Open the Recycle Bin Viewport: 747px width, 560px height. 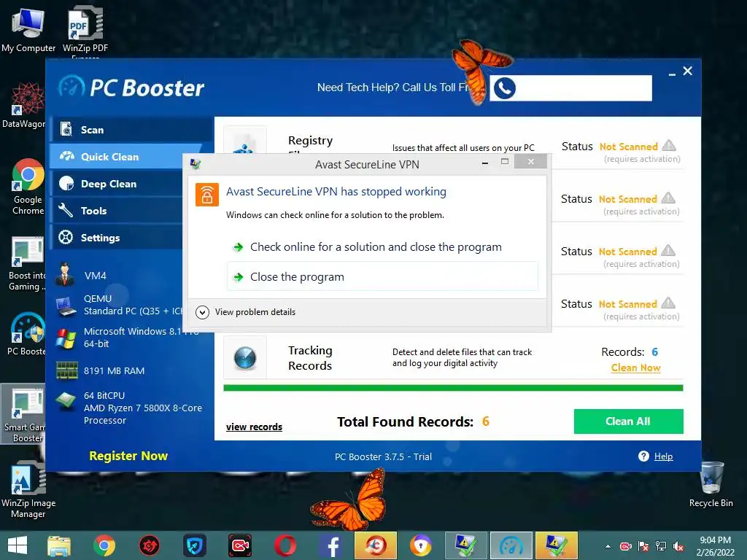pos(711,485)
